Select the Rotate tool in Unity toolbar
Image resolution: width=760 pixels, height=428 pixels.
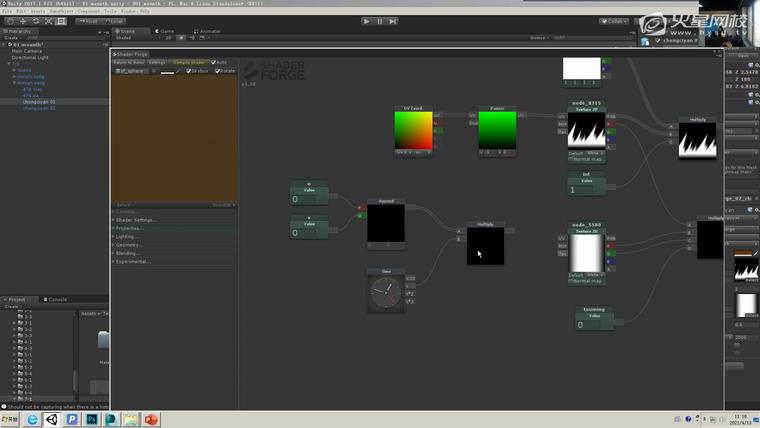[35, 20]
